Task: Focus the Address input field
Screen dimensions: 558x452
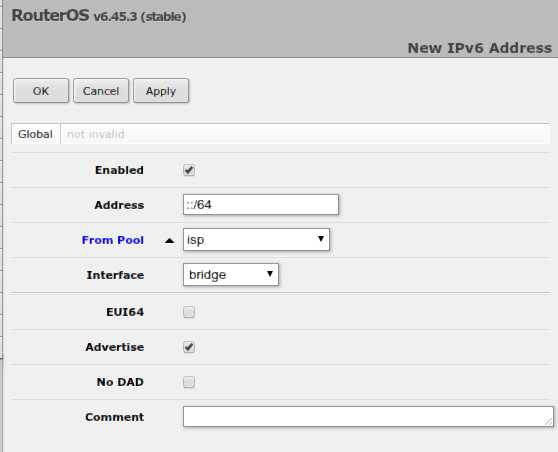Action: tap(261, 205)
